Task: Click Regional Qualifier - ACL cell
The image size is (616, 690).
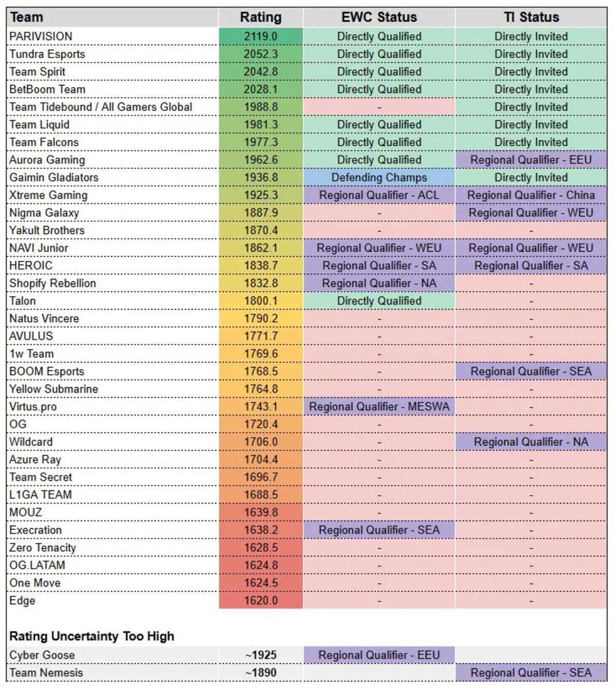Action: point(379,195)
